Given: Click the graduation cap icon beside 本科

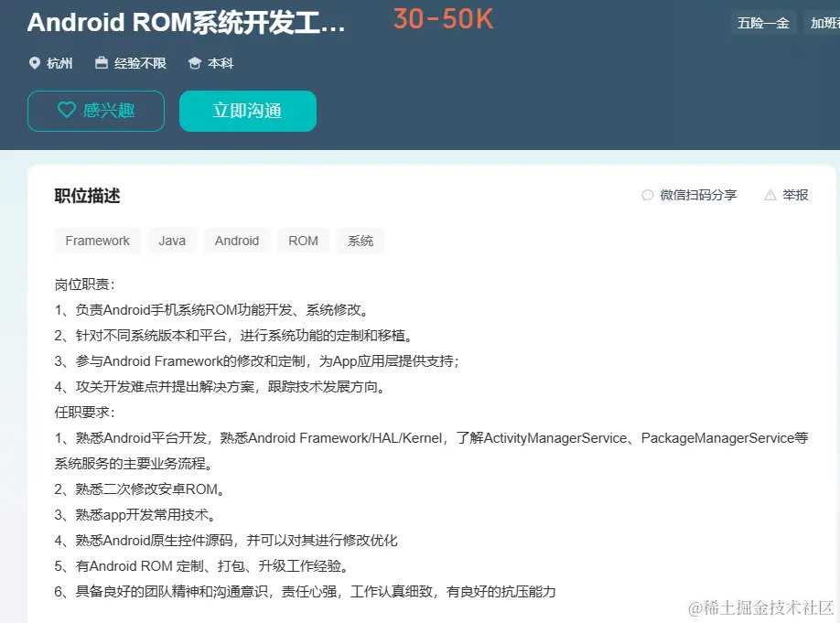Looking at the screenshot, I should (195, 63).
